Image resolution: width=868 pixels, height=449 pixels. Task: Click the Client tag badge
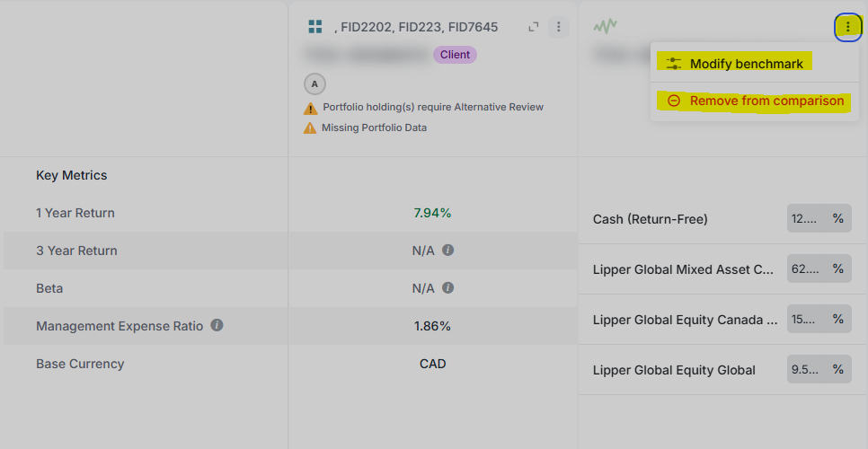tap(455, 55)
